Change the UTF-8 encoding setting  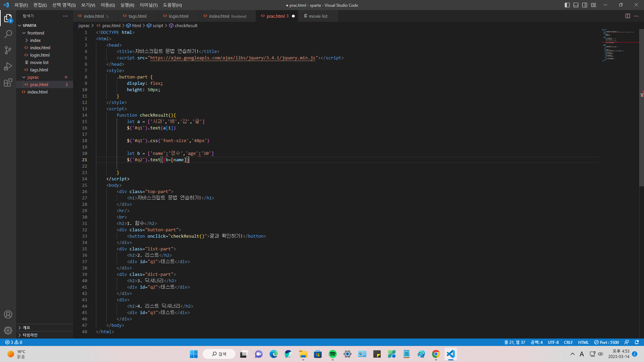click(x=553, y=342)
